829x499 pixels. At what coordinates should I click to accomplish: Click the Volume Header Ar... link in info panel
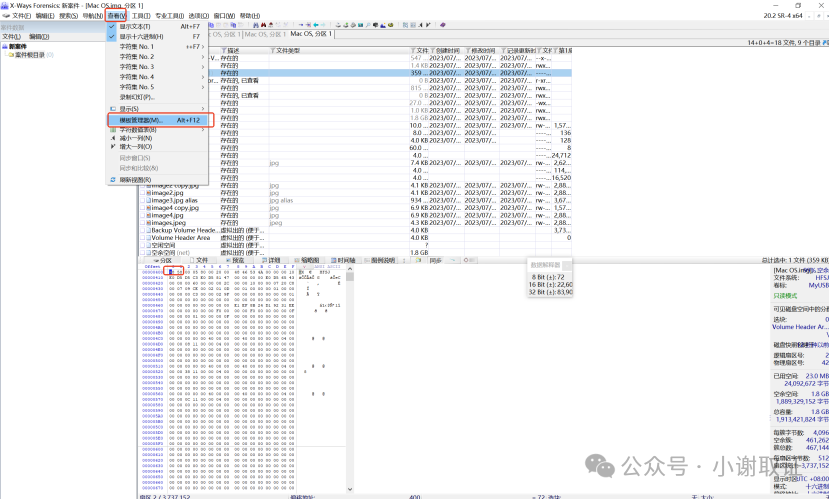point(800,327)
